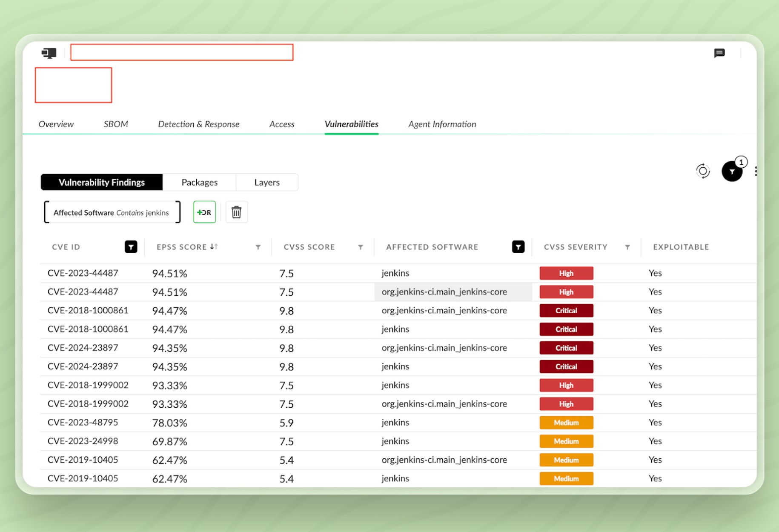Click the CVSS SCORE column header
The width and height of the screenshot is (779, 532).
[309, 247]
